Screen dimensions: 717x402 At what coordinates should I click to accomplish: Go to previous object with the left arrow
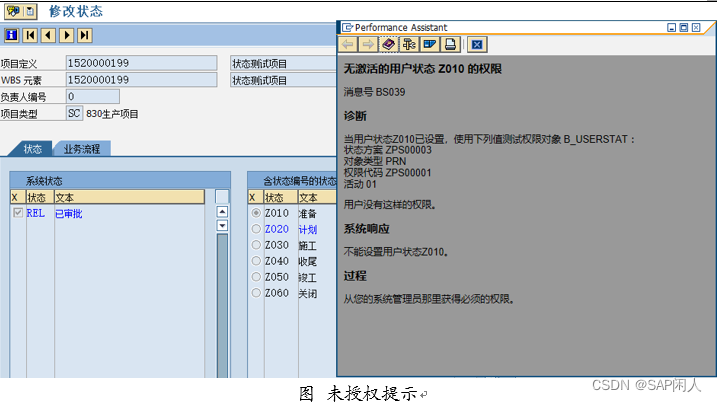48,35
